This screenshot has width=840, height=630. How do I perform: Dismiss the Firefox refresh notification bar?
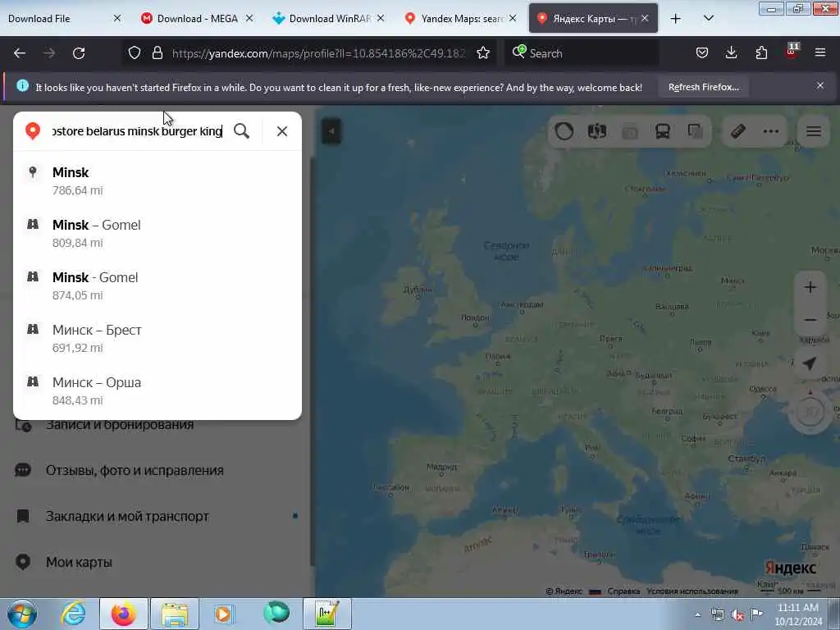pyautogui.click(x=820, y=85)
